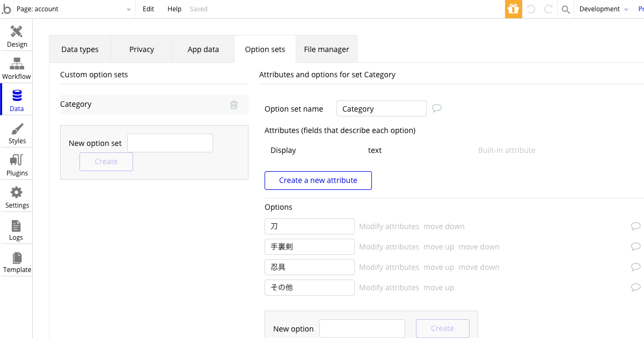Open the Template section
The height and width of the screenshot is (338, 644).
pyautogui.click(x=17, y=261)
